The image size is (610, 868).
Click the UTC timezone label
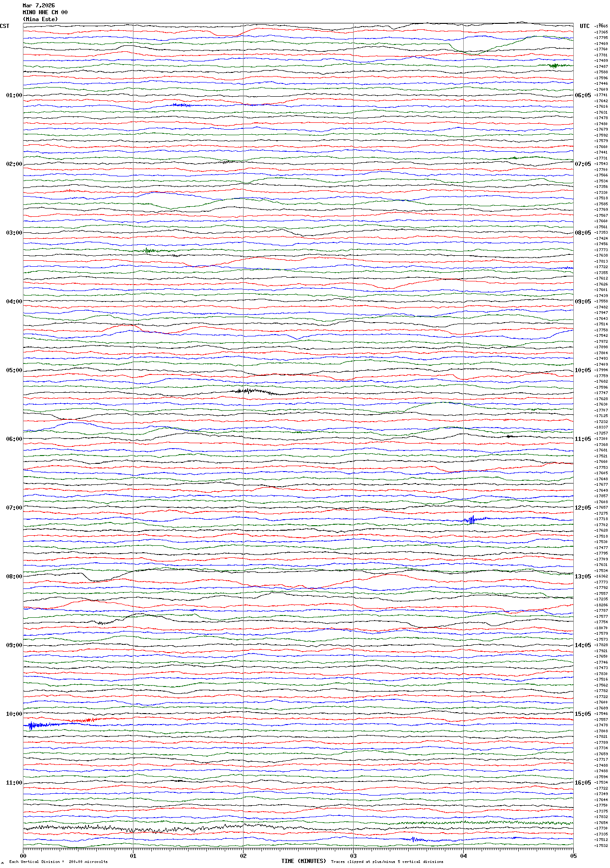point(584,26)
